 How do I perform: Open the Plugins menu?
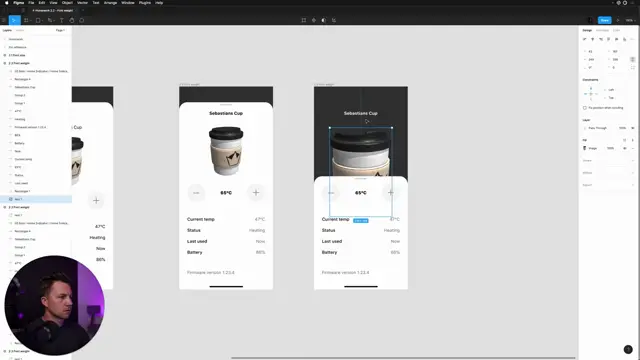tap(144, 3)
